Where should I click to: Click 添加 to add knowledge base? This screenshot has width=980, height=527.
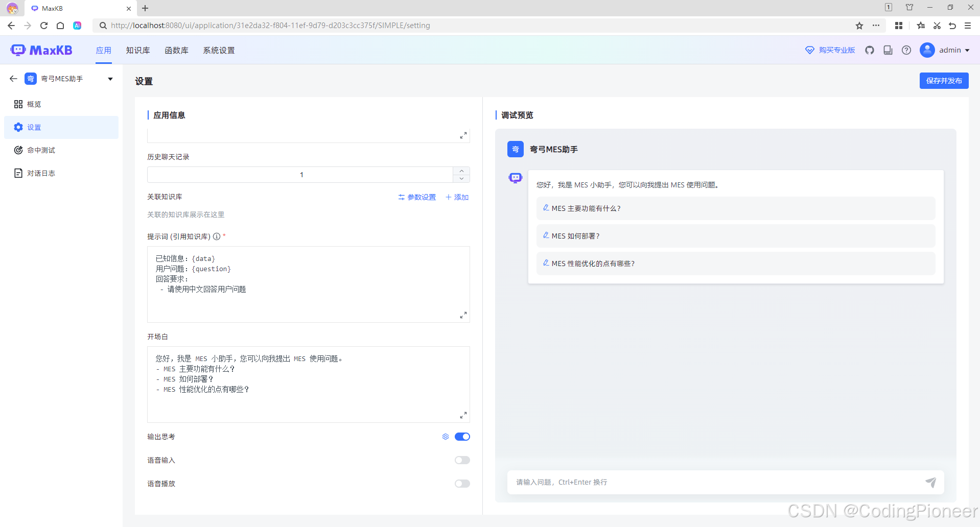(457, 197)
